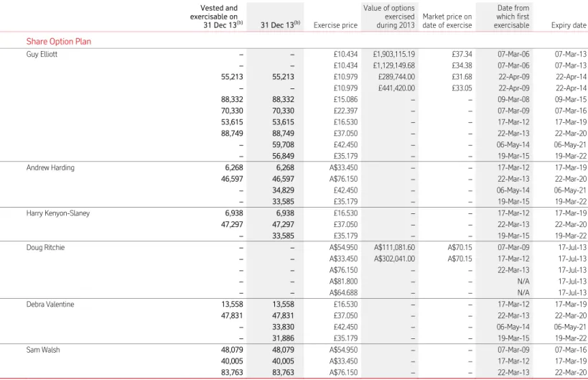This screenshot has width=588, height=380.
Task: Click '53,615' in the Vested and exercisable column
Action: (232, 122)
